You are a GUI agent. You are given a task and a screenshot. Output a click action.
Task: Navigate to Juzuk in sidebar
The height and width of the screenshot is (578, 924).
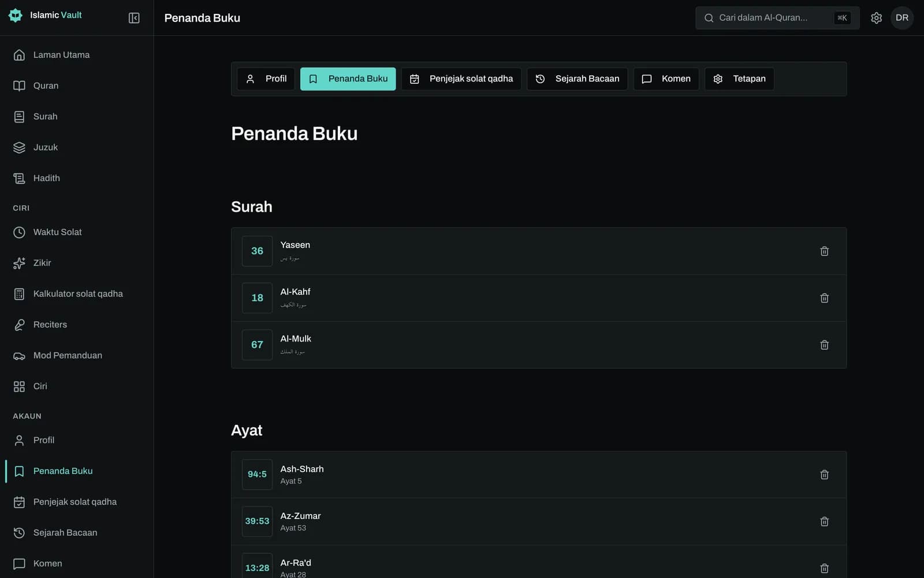tap(77, 147)
